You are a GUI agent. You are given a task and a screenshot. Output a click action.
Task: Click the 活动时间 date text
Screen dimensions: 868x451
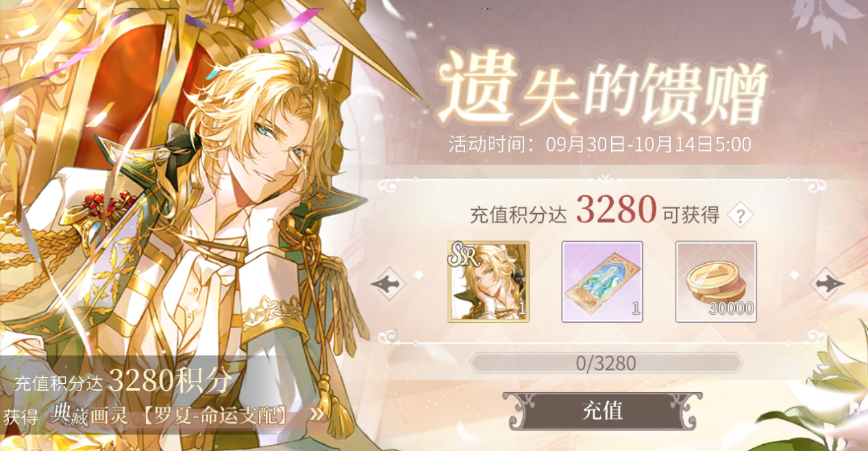(x=600, y=145)
